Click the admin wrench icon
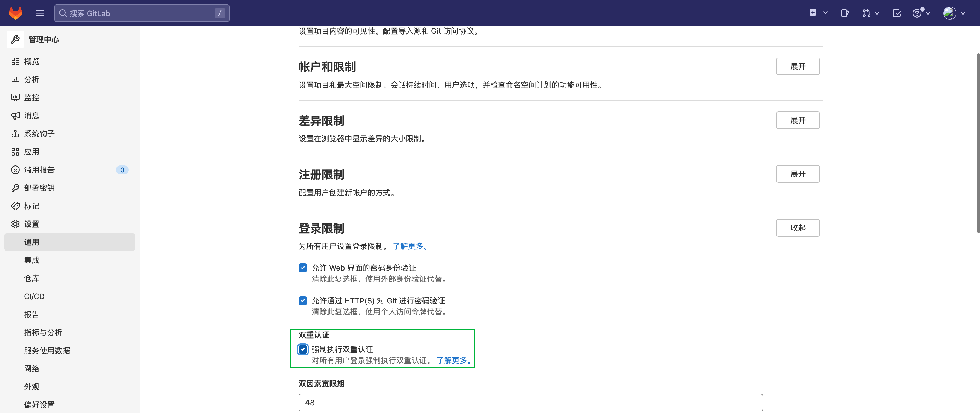The width and height of the screenshot is (980, 413). [x=15, y=39]
